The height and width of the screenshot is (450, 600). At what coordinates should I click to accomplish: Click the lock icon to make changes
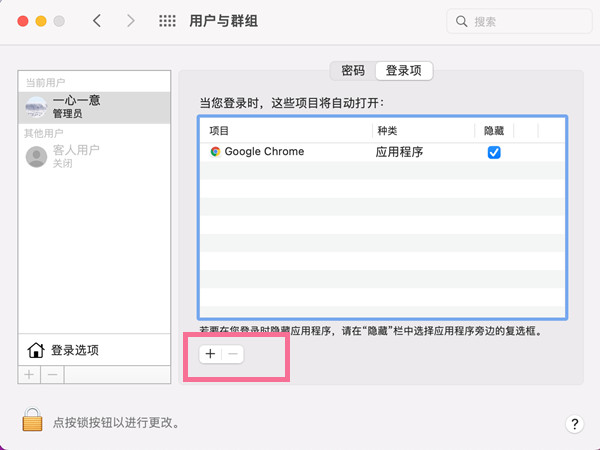tap(33, 421)
